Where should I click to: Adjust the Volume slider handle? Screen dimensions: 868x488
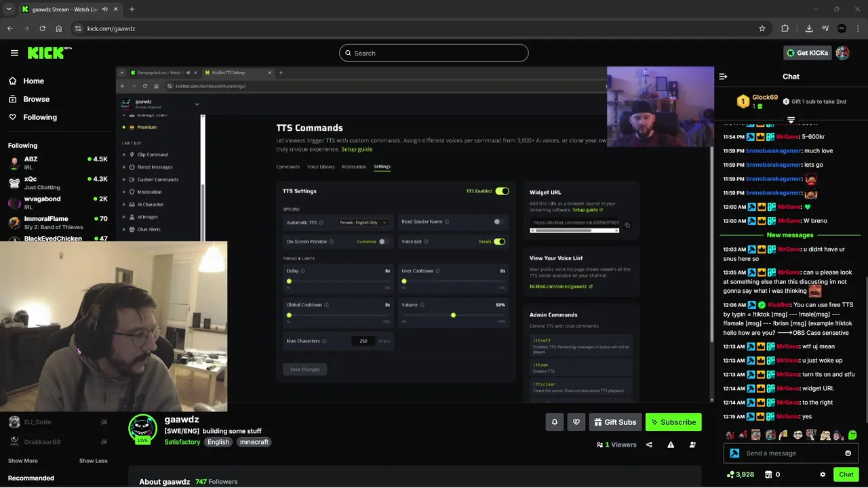tap(453, 315)
